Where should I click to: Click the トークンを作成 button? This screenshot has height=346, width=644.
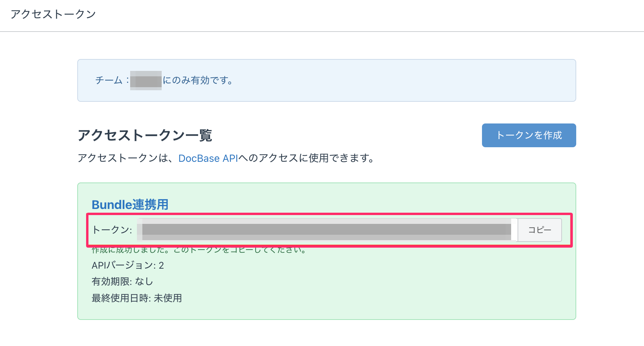tap(529, 135)
